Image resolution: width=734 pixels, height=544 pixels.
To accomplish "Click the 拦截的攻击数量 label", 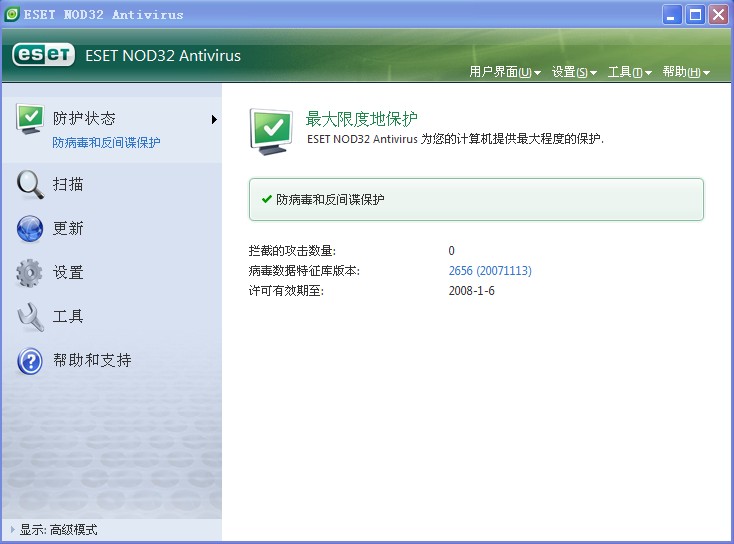I will [x=292, y=250].
